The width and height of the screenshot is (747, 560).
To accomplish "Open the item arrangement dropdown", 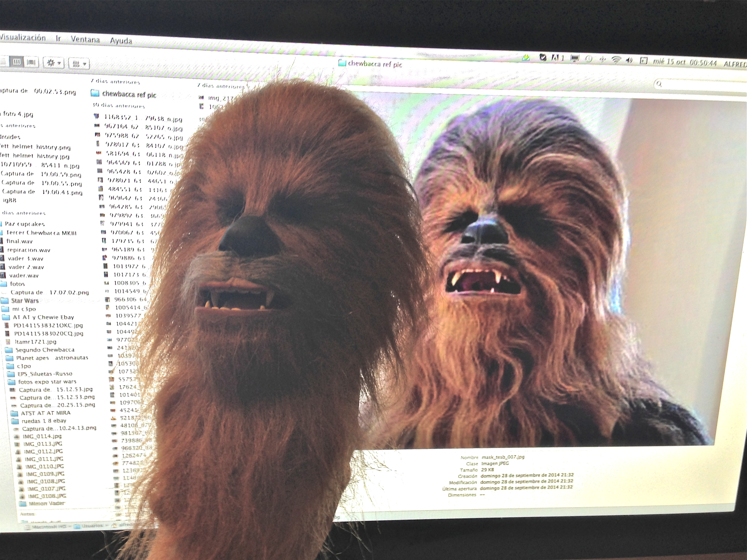I will 79,64.
